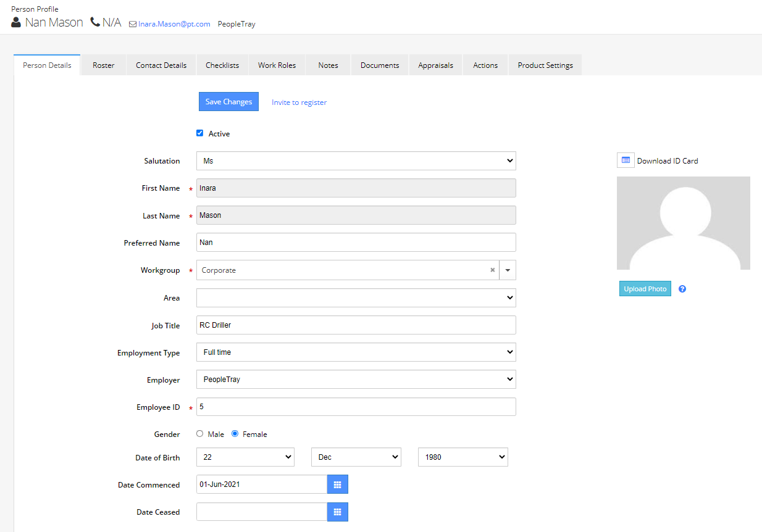The image size is (762, 532).
Task: Open the Date Ceased calendar picker
Action: (337, 512)
